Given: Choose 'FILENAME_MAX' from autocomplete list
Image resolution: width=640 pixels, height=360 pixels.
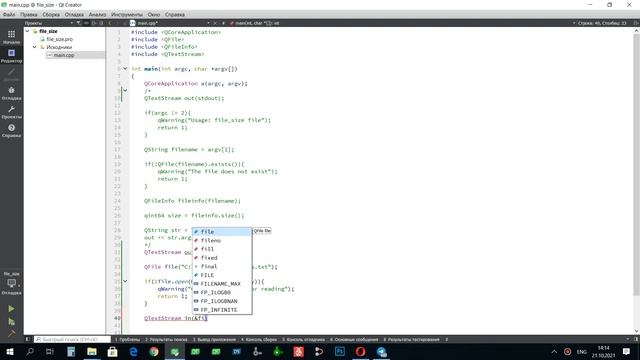Looking at the screenshot, I should [222, 284].
